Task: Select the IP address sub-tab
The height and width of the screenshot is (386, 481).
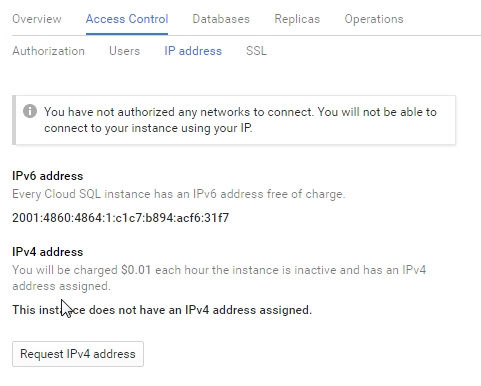Action: [193, 51]
